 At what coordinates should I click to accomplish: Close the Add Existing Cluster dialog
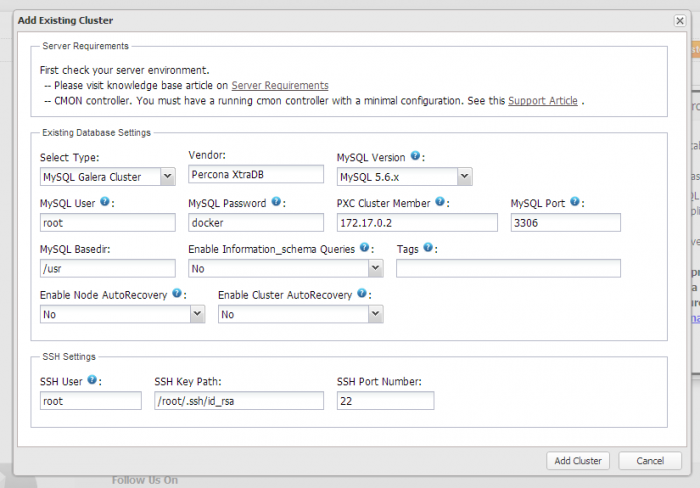680,20
